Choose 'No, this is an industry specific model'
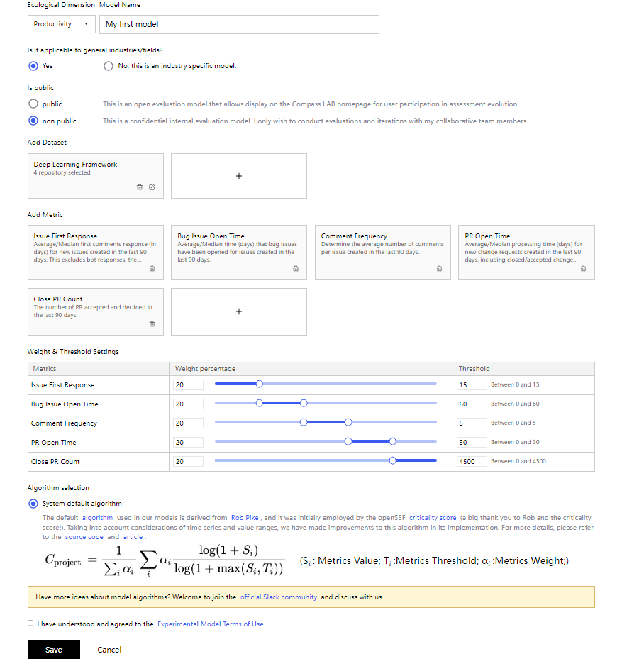 pyautogui.click(x=109, y=66)
